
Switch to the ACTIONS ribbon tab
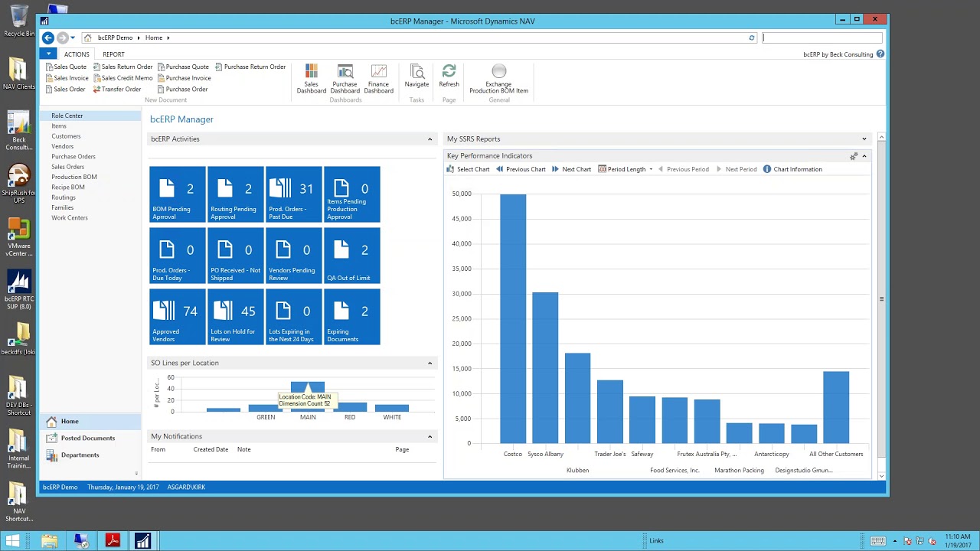77,54
